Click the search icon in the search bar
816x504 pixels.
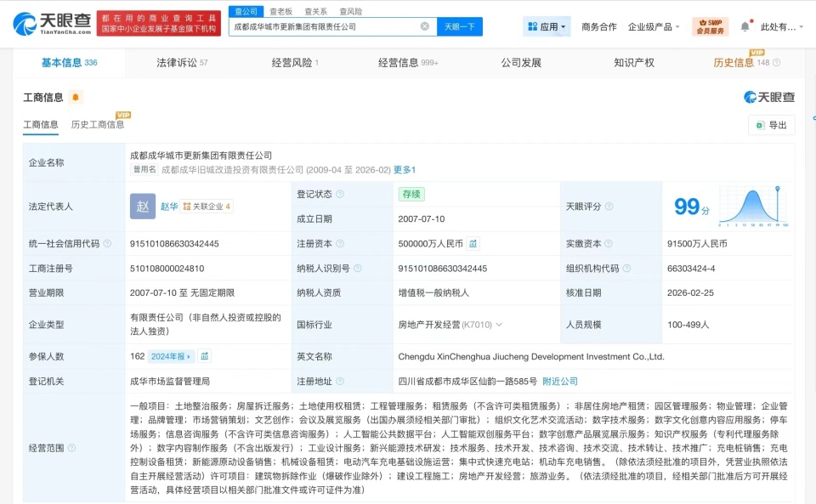(x=425, y=26)
